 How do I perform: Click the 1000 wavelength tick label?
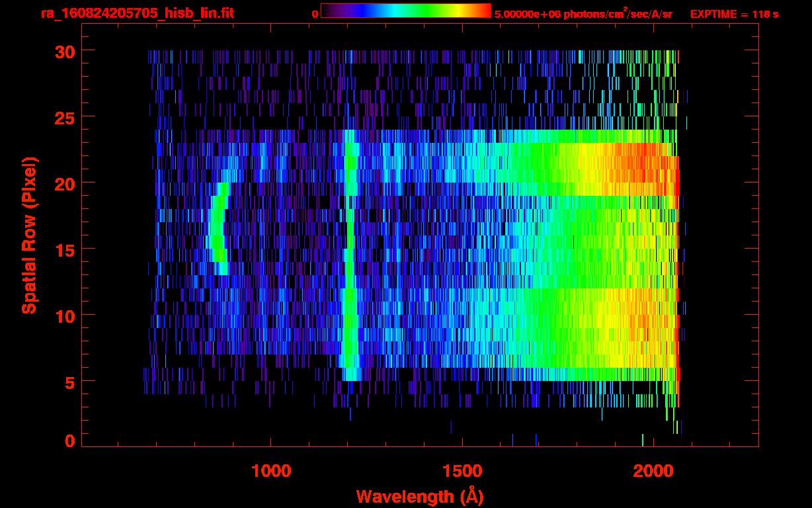(271, 470)
